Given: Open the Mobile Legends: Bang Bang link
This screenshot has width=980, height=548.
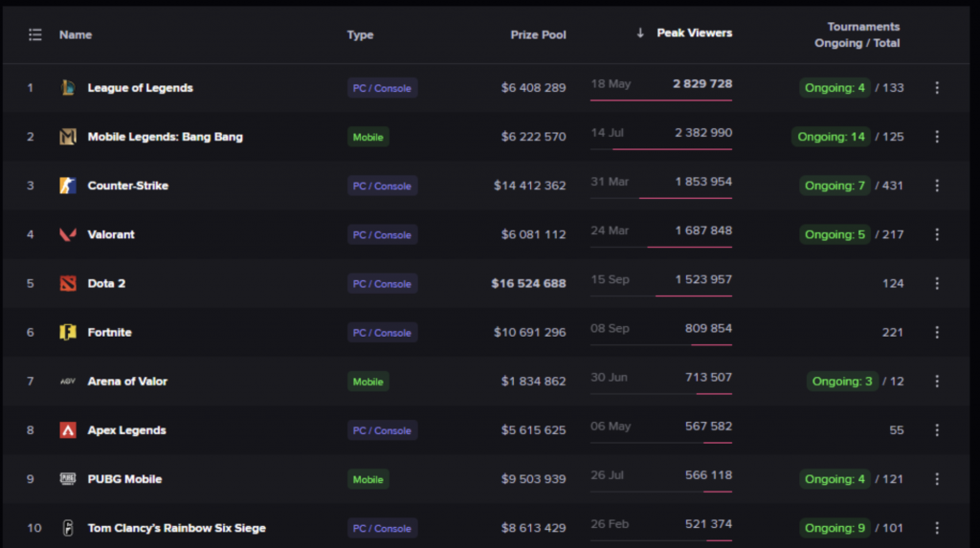Looking at the screenshot, I should 165,136.
